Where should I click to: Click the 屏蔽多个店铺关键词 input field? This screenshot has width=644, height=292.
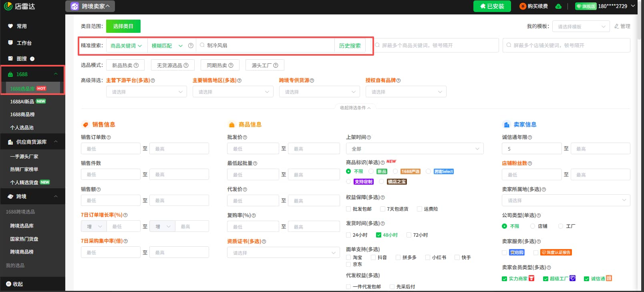[x=566, y=45]
